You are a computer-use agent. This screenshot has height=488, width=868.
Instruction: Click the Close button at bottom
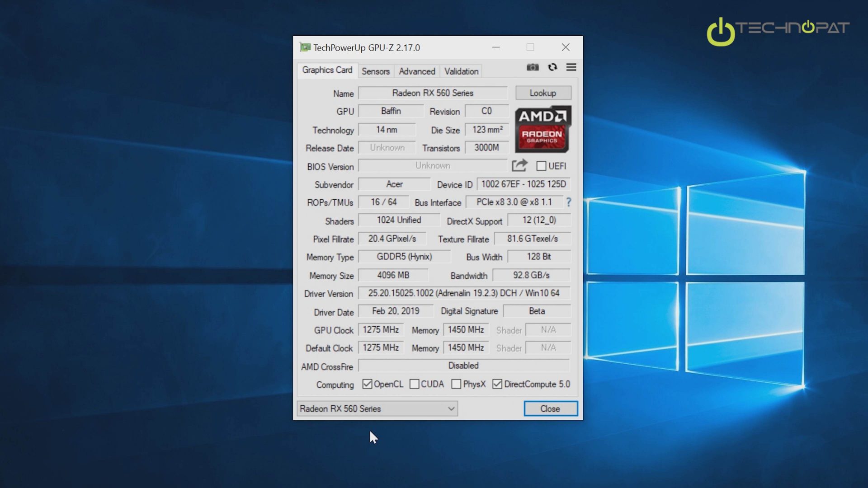click(x=550, y=408)
